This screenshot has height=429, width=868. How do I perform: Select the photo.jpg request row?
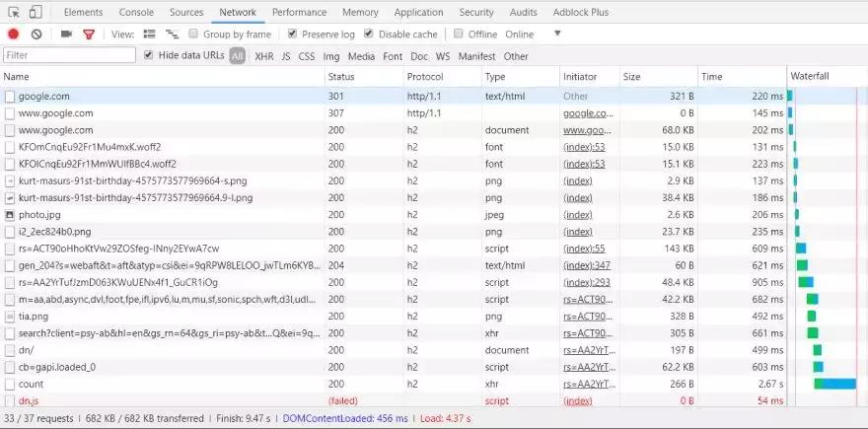[39, 214]
